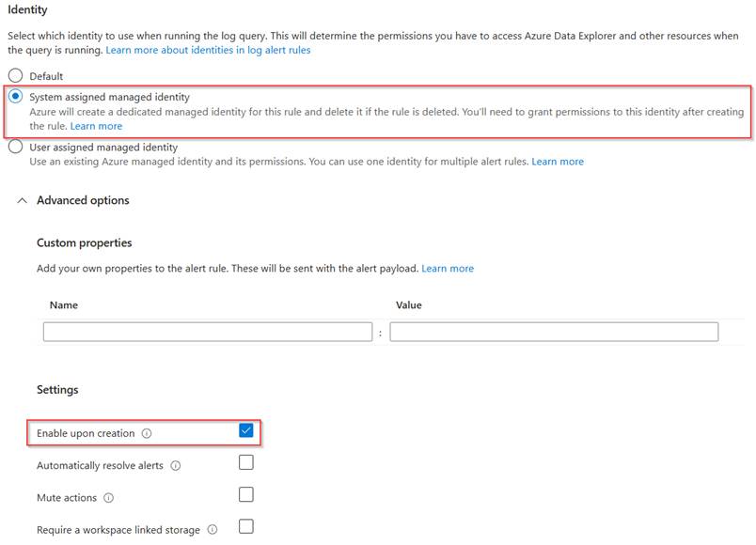
Task: Open Learn more about identities in log alert rules
Action: coord(208,50)
